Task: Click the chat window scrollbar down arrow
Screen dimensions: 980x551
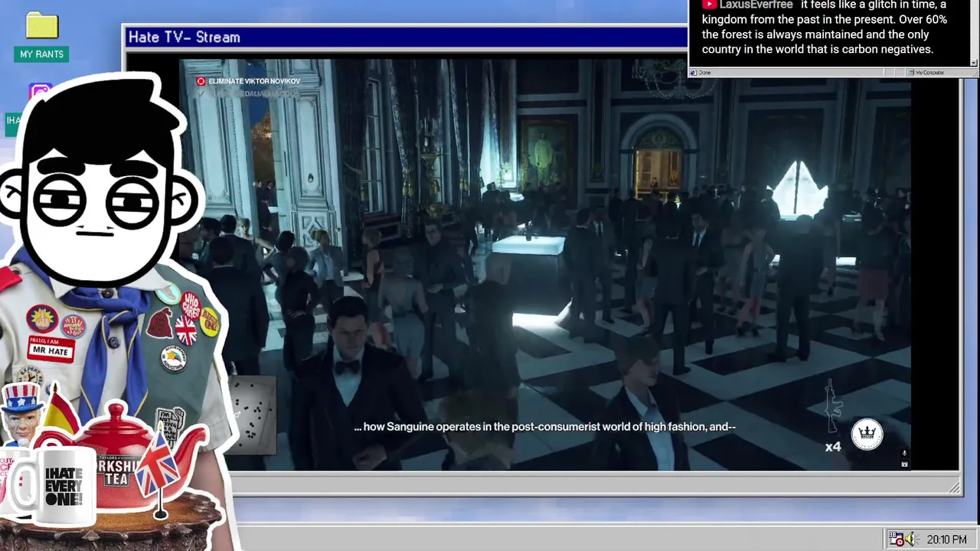Action: pos(974,63)
